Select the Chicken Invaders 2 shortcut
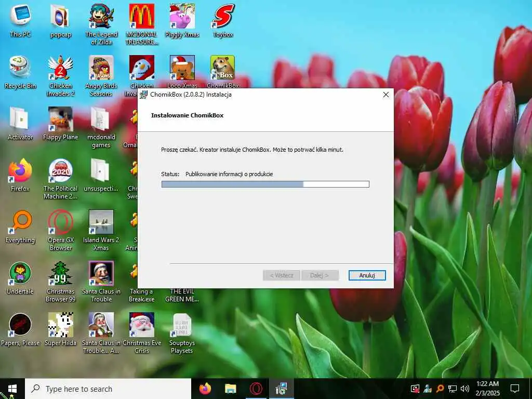The height and width of the screenshot is (399, 532). 60,76
